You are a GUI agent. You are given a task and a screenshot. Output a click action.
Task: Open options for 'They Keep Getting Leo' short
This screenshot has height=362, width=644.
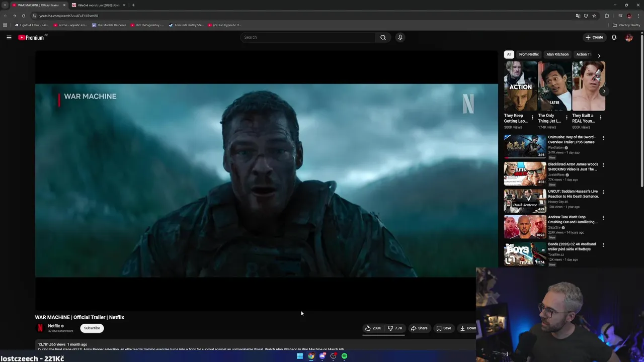(532, 118)
